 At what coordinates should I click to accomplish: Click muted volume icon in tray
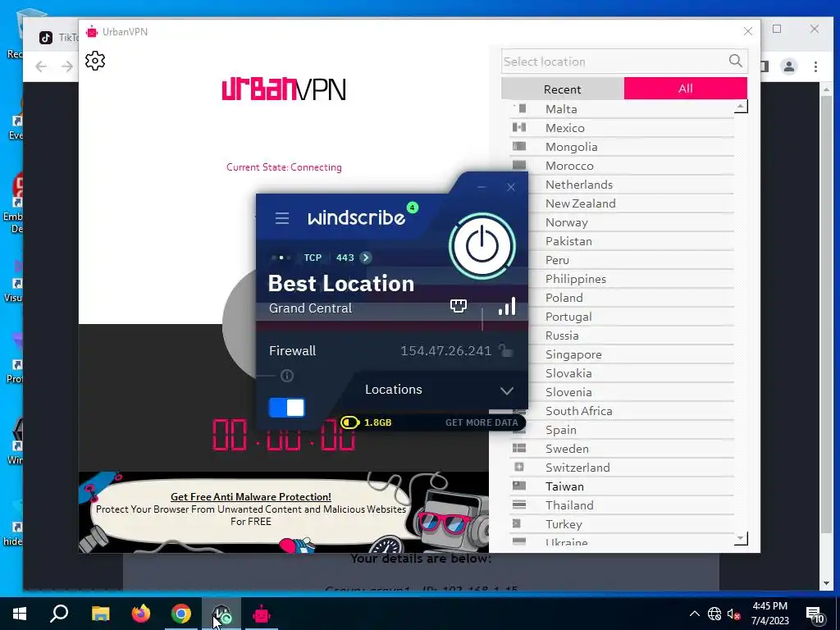click(733, 614)
